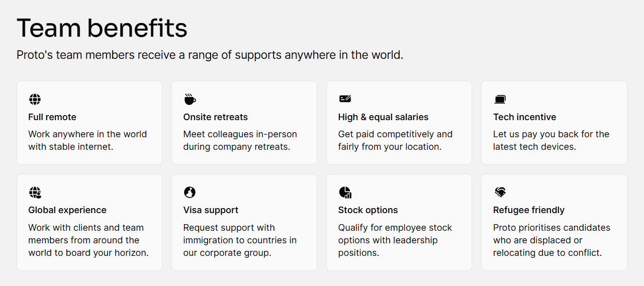
Task: Click the steaming coffee cup icon
Action: [190, 99]
